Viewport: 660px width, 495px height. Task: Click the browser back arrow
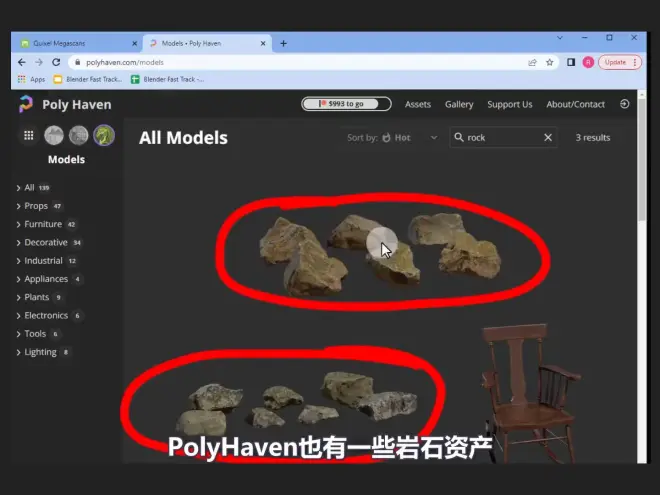[22, 62]
